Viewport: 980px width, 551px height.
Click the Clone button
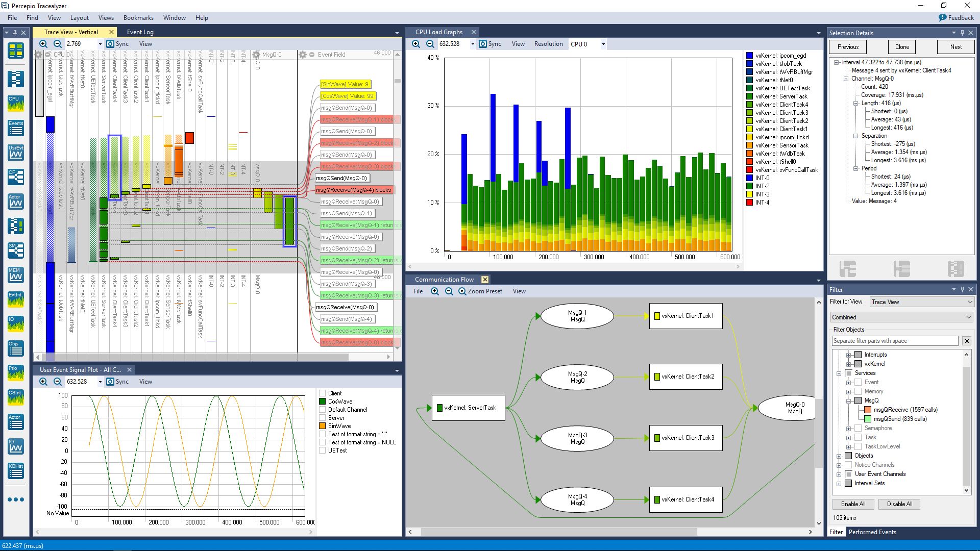pos(901,47)
